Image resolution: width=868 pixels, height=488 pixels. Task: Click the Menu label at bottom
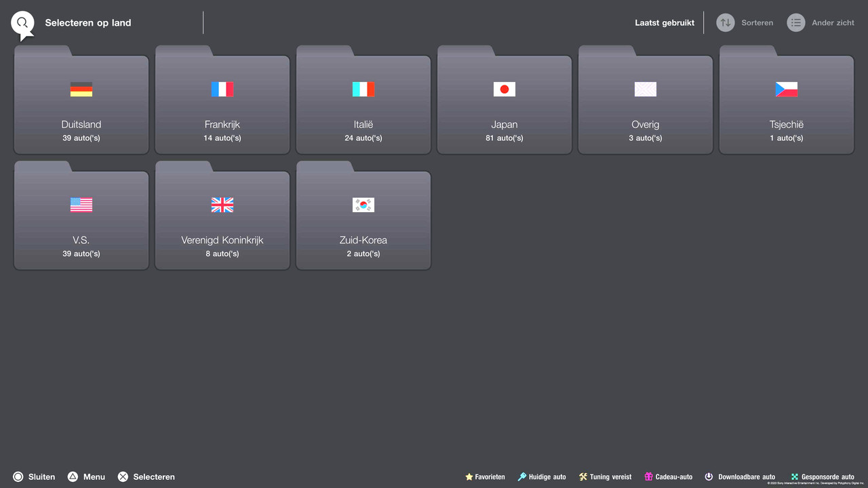point(94,477)
